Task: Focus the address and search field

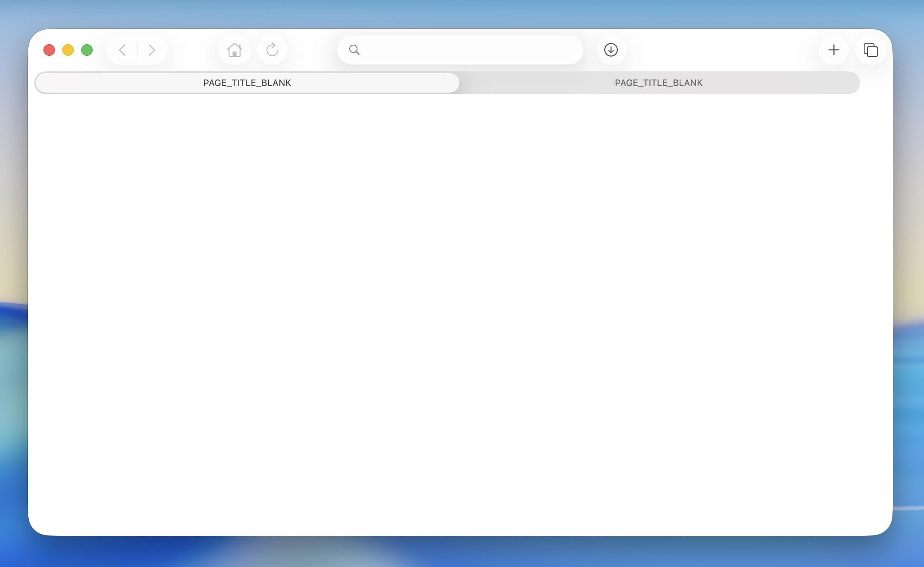Action: [x=467, y=50]
